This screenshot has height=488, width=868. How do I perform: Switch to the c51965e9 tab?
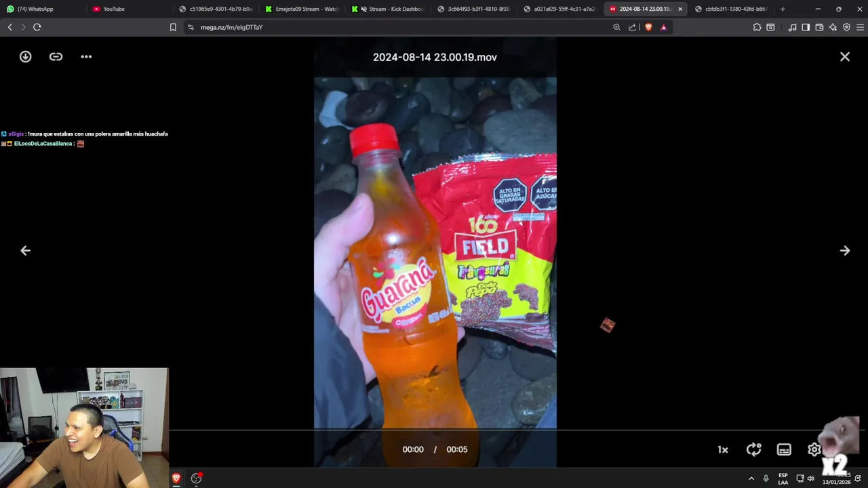[216, 9]
